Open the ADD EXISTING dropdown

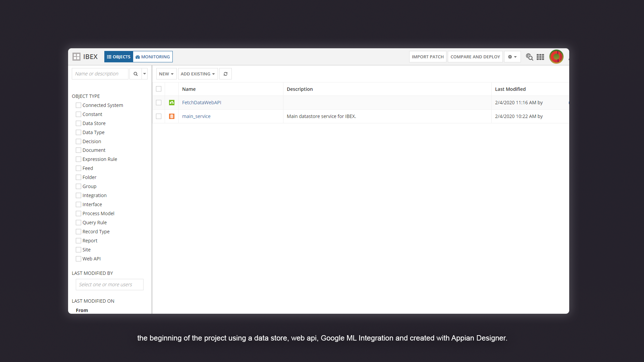[198, 74]
